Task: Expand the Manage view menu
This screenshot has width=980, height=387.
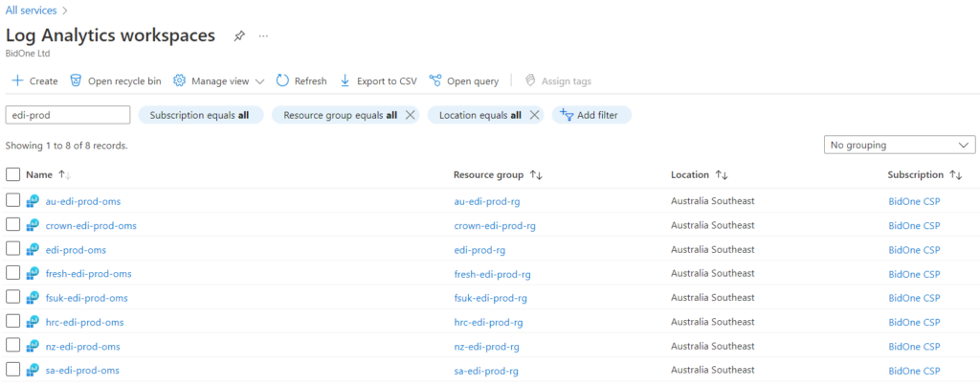Action: tap(219, 80)
